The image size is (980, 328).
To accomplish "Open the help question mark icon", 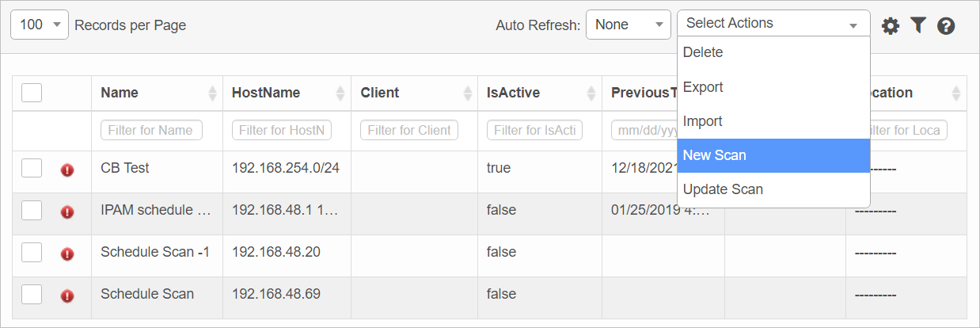I will click(x=945, y=26).
